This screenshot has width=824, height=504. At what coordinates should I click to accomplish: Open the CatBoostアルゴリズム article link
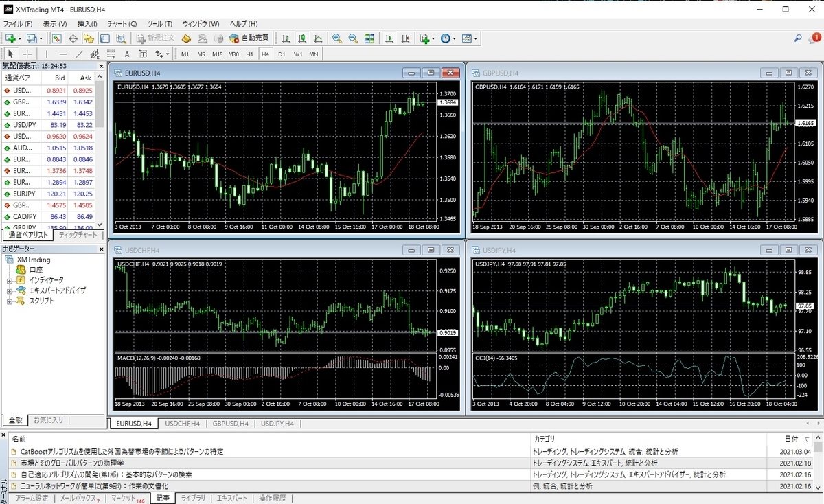122,452
